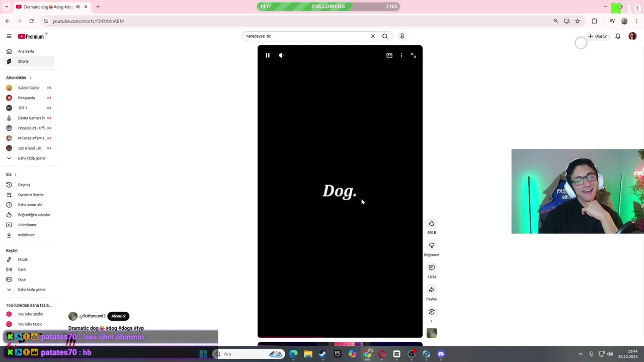Close the Dramatic dog tab
This screenshot has height=362, width=644.
[86, 7]
